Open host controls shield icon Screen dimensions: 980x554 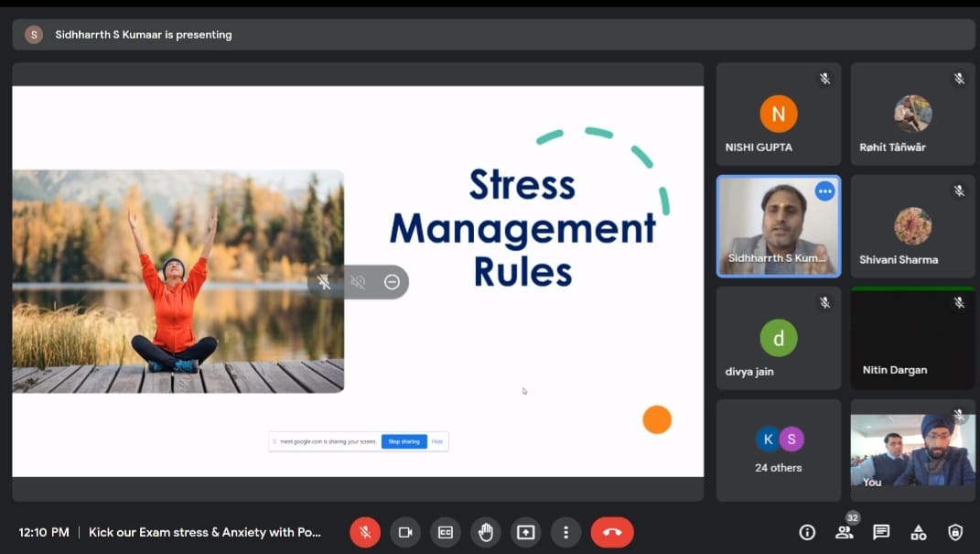coord(955,532)
